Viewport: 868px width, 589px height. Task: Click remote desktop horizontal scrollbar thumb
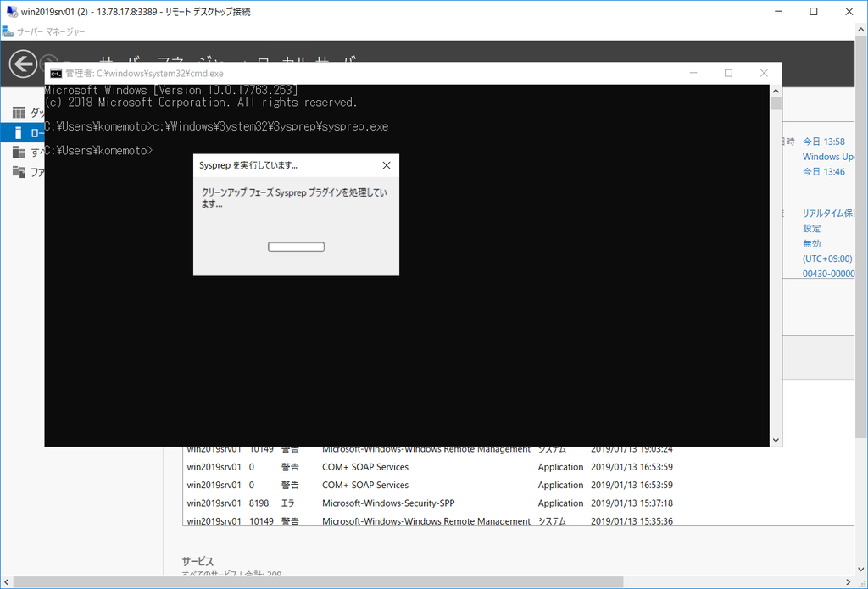coord(319,582)
